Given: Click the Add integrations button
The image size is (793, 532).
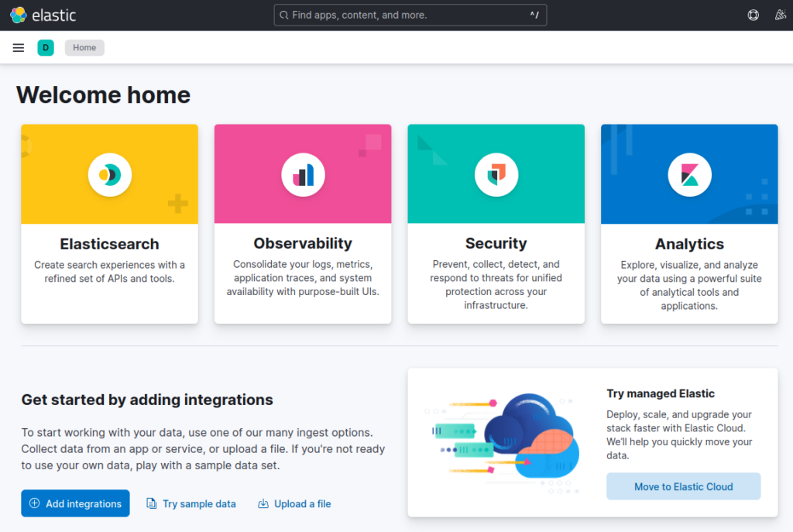Looking at the screenshot, I should pos(75,503).
